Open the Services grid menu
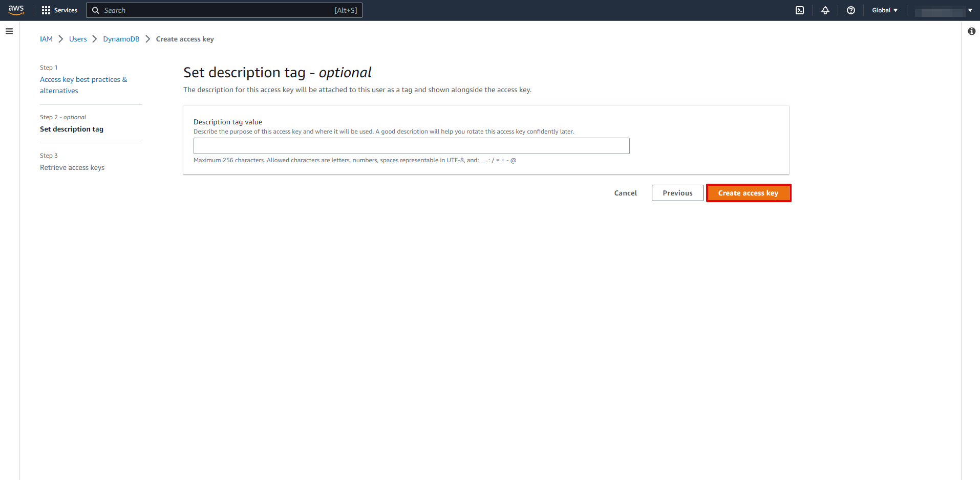Viewport: 980px width, 480px height. pos(59,10)
